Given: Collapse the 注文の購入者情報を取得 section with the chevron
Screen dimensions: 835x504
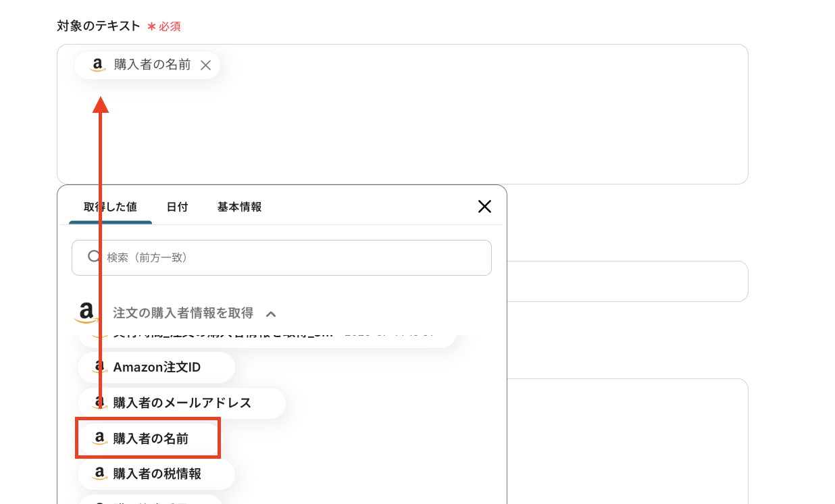Looking at the screenshot, I should tap(272, 313).
